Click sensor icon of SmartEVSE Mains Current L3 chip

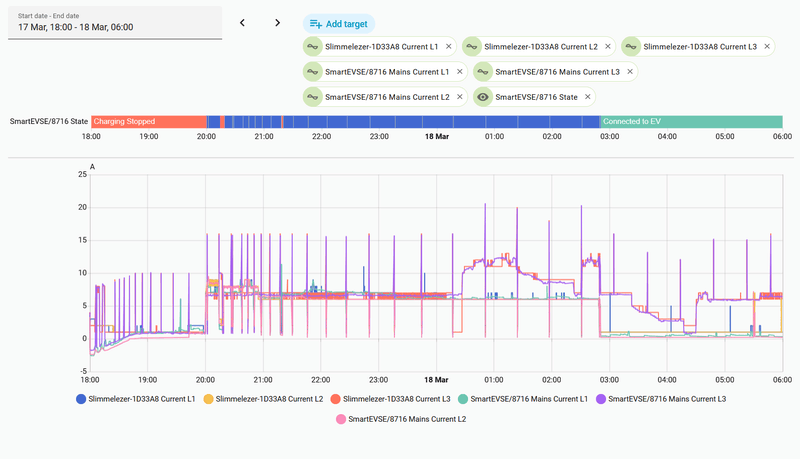[x=483, y=72]
